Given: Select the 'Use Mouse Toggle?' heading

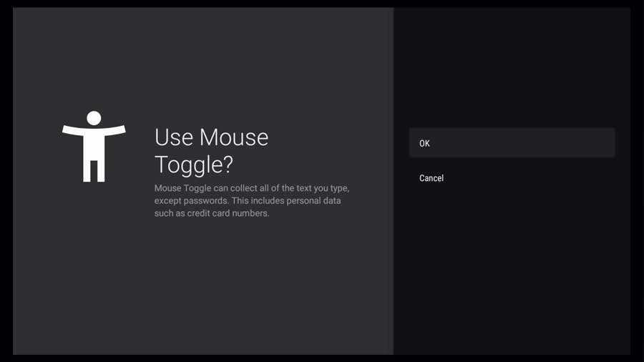Looking at the screenshot, I should [211, 151].
